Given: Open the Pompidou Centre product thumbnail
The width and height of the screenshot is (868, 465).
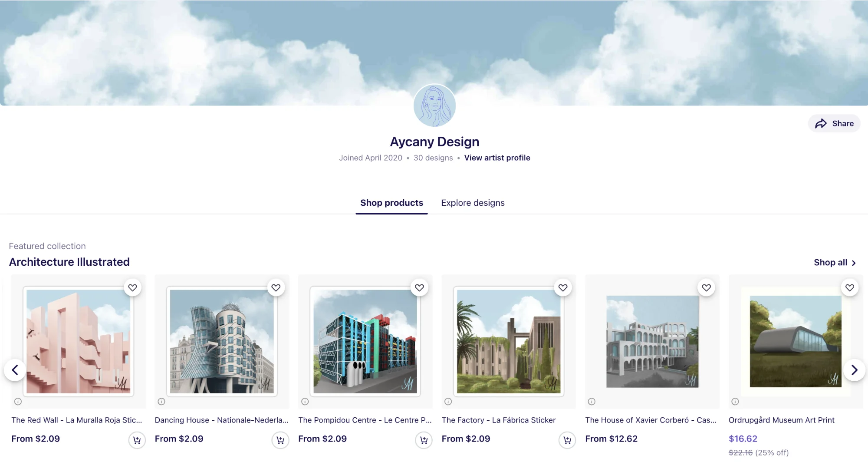Looking at the screenshot, I should 365,342.
